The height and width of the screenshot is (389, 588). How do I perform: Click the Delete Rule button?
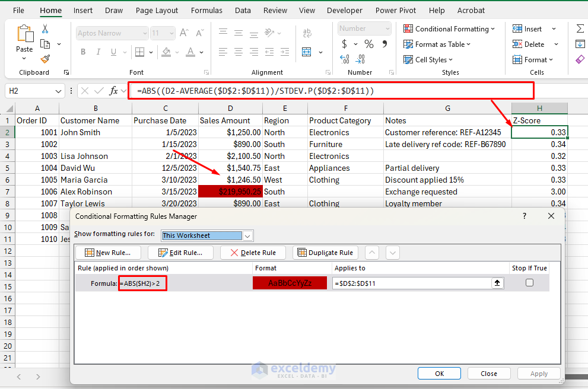coord(253,253)
